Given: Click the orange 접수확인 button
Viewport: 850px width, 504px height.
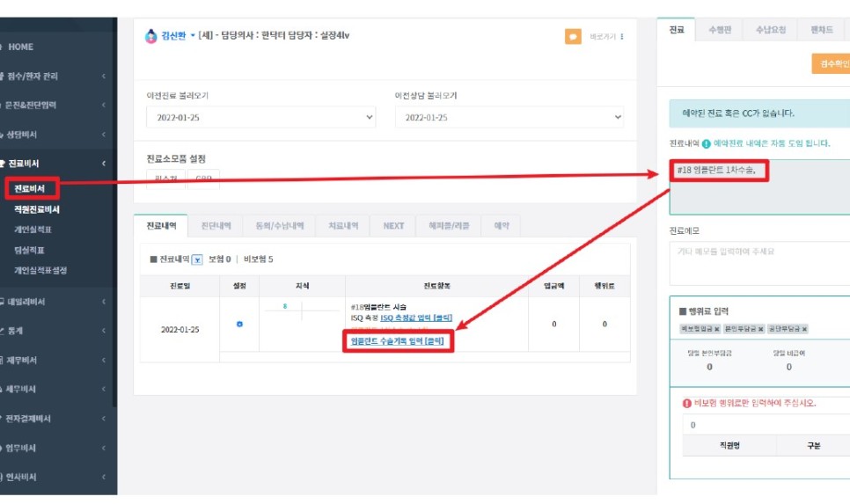Looking at the screenshot, I should (x=832, y=63).
